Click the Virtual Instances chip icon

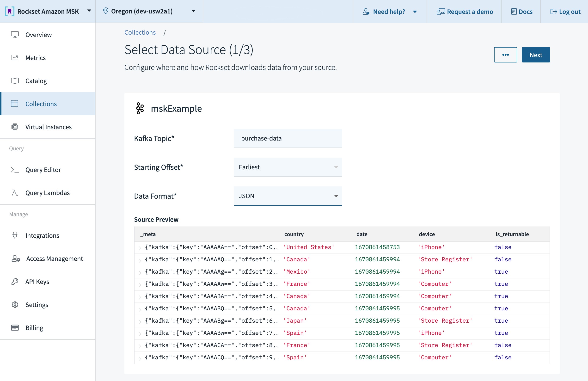pyautogui.click(x=15, y=127)
